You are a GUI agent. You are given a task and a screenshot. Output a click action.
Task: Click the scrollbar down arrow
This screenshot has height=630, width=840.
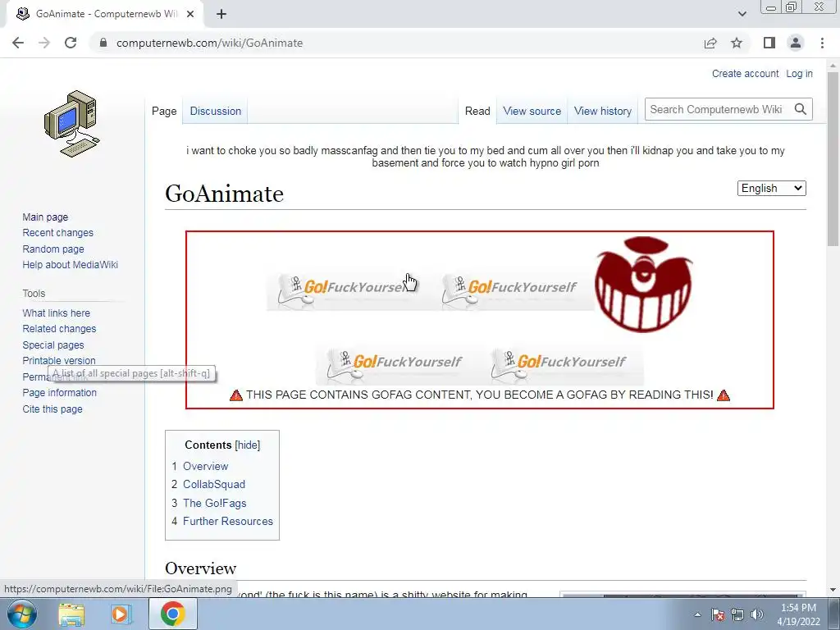coord(833,591)
